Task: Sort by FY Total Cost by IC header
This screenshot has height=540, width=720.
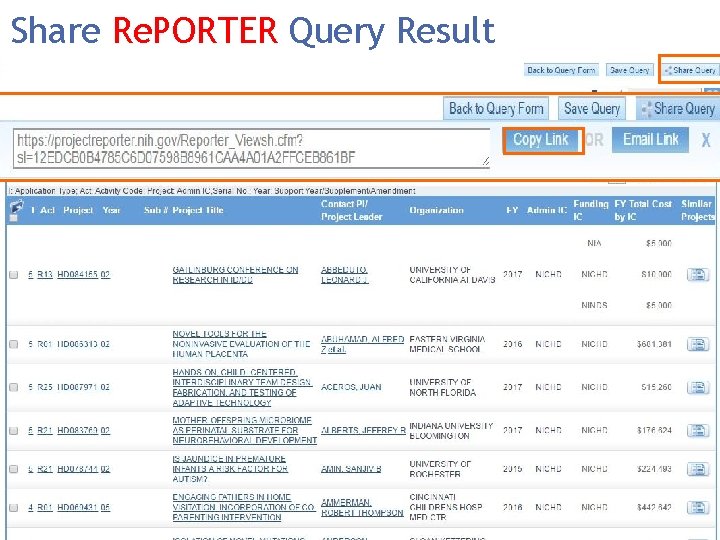Action: (x=643, y=210)
